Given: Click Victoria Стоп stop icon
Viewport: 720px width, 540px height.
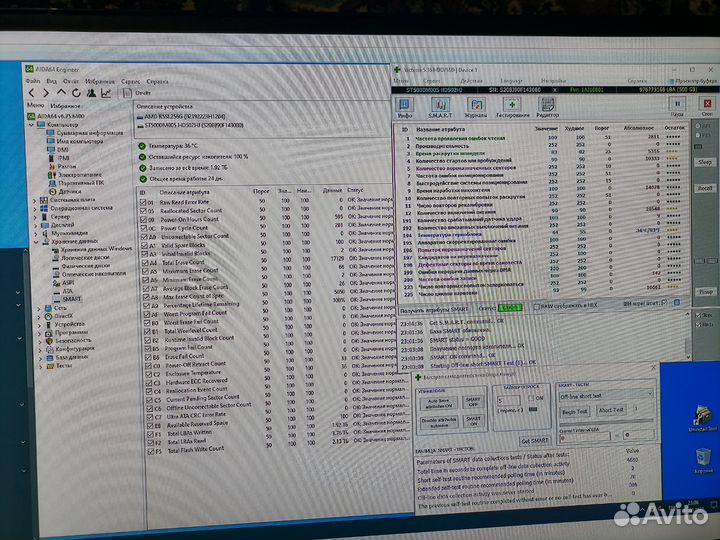Looking at the screenshot, I should tap(707, 106).
